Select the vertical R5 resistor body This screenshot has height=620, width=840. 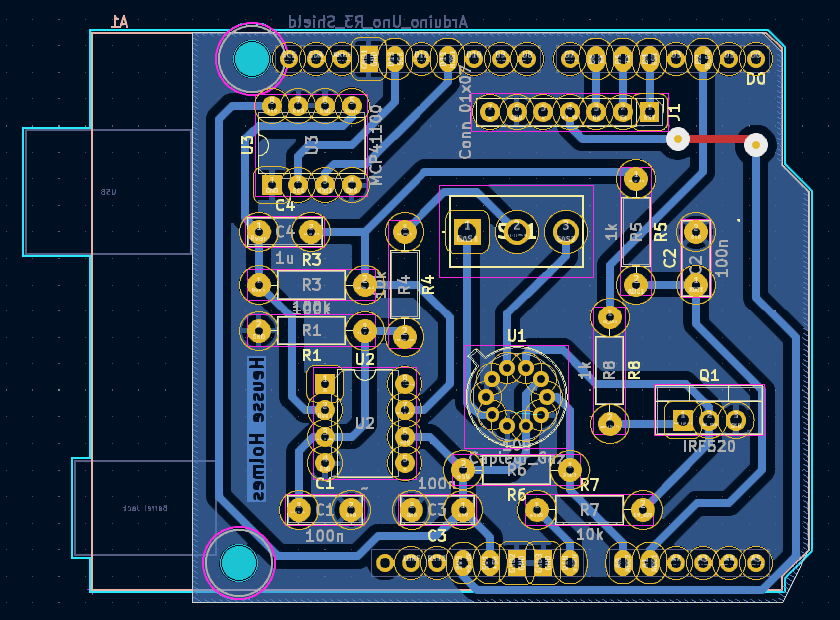pos(636,231)
